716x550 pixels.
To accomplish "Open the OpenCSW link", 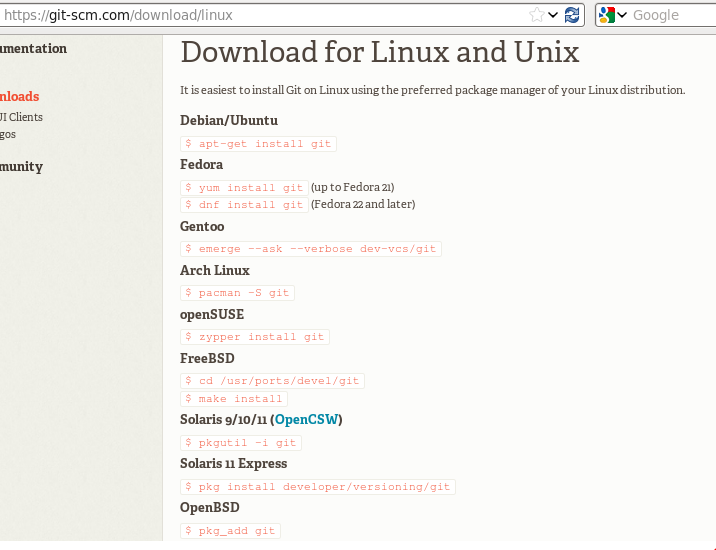I will pos(307,419).
